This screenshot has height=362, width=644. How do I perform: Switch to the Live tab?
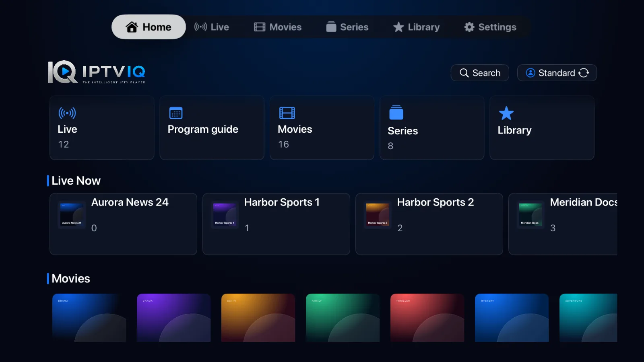click(212, 27)
